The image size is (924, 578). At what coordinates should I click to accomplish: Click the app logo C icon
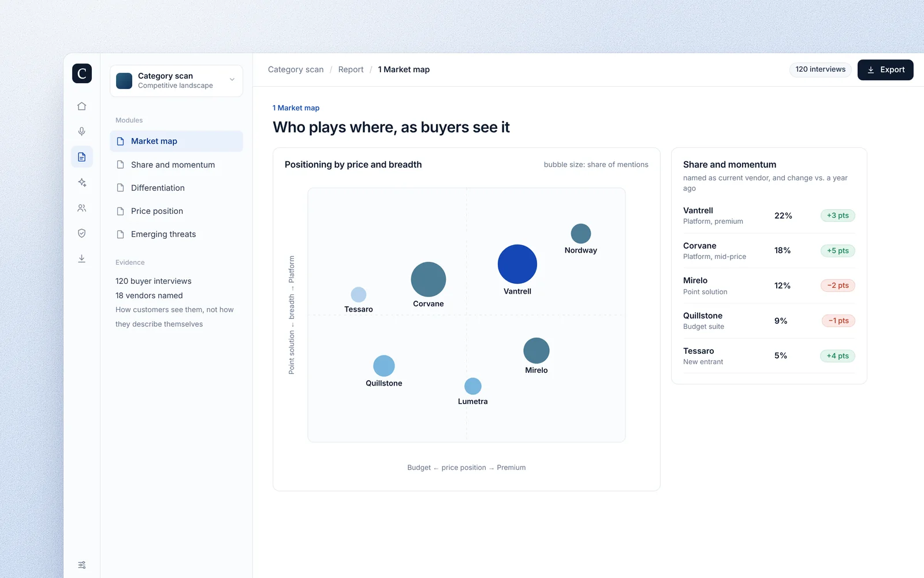click(x=82, y=73)
